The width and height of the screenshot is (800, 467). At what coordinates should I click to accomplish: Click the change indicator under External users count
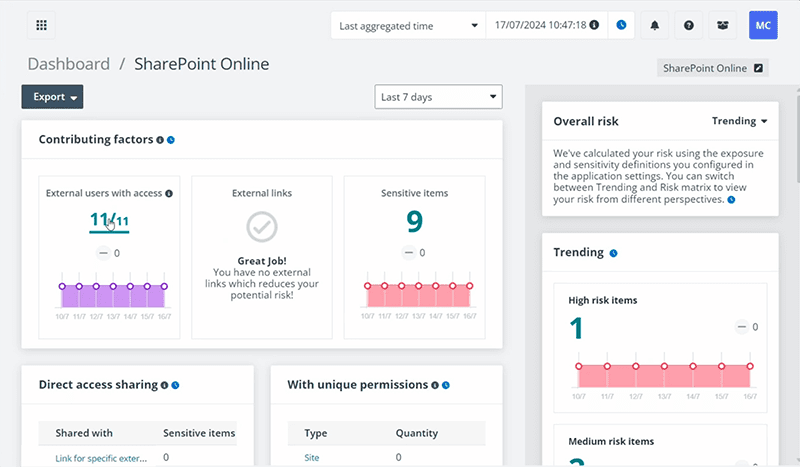tap(109, 253)
